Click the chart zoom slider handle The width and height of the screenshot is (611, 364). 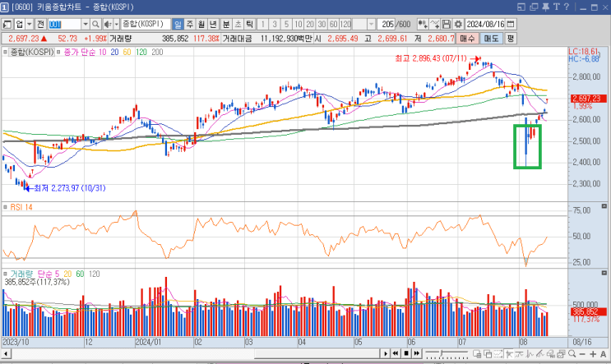[442, 353]
